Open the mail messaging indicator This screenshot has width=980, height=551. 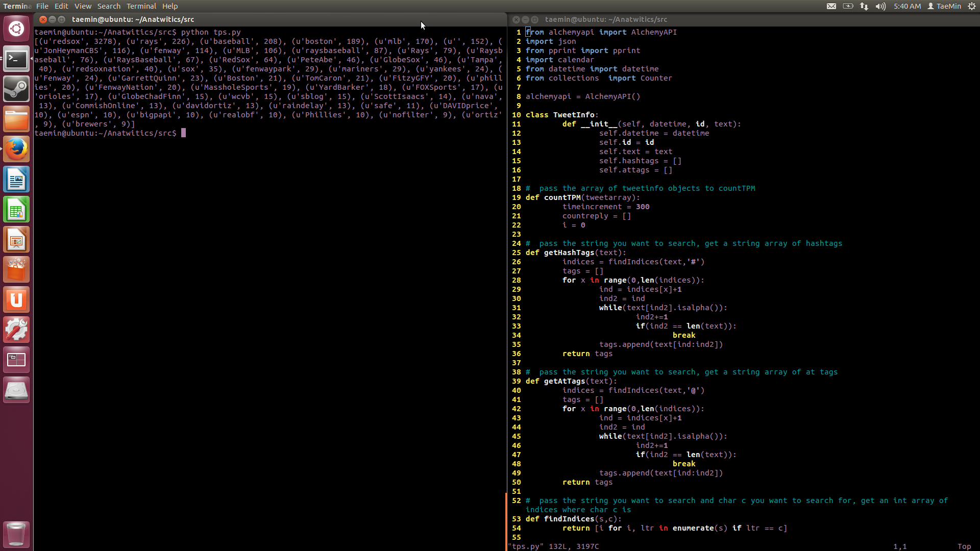point(831,6)
